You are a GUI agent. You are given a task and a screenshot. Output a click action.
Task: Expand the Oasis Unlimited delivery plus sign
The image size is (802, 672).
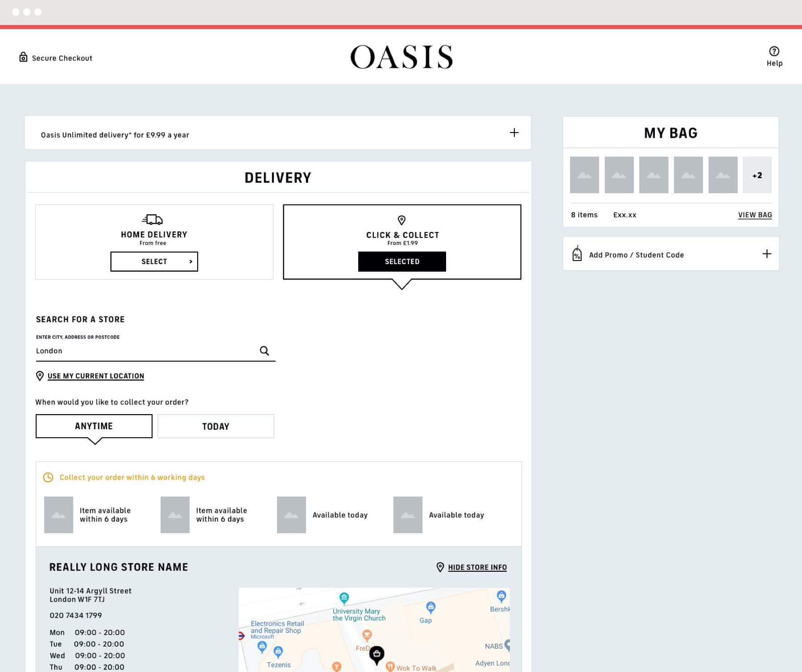click(514, 133)
